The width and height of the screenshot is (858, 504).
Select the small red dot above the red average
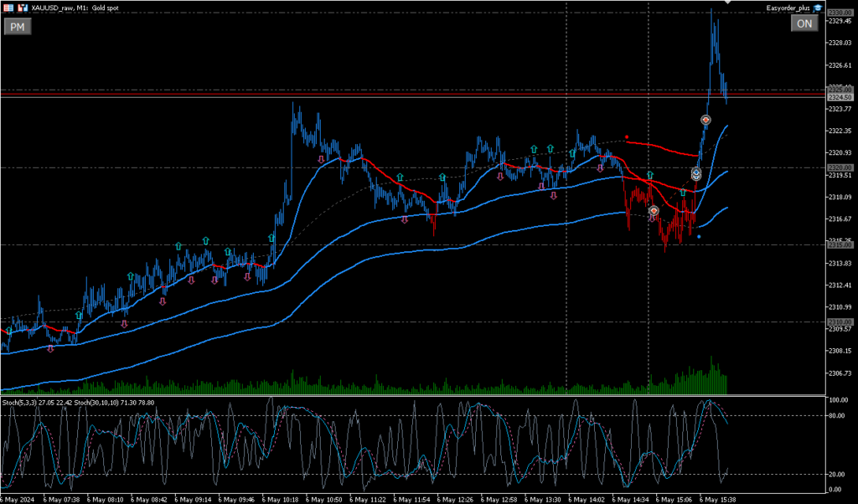click(627, 137)
